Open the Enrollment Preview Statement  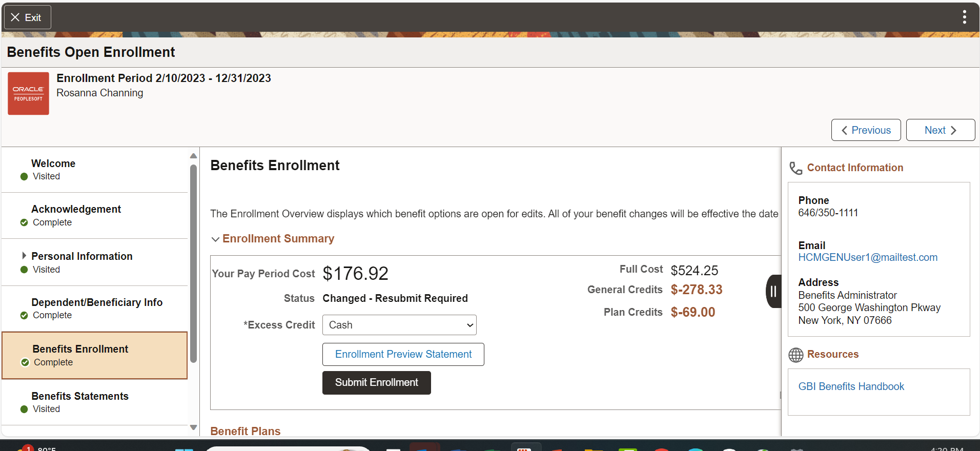[x=403, y=354]
